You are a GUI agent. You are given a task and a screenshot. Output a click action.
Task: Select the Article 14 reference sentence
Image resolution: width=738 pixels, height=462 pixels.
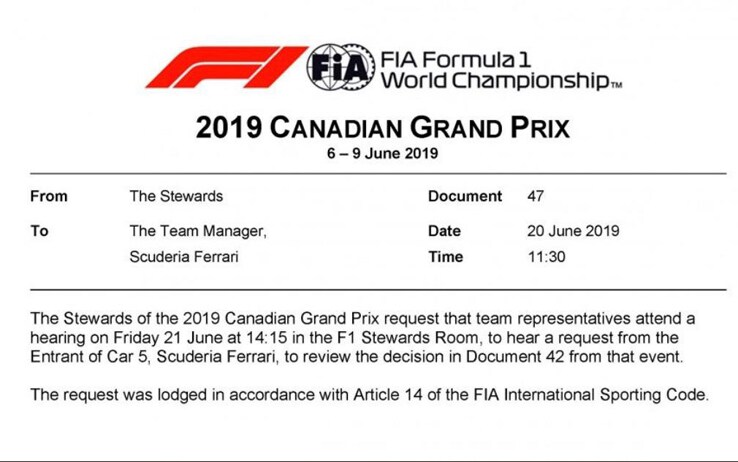tap(369, 394)
